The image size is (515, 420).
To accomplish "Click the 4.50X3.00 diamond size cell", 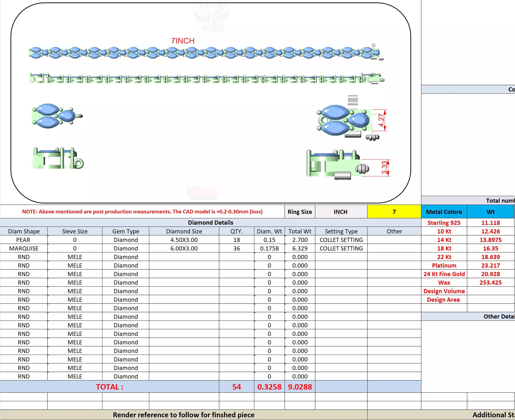I will tap(184, 240).
